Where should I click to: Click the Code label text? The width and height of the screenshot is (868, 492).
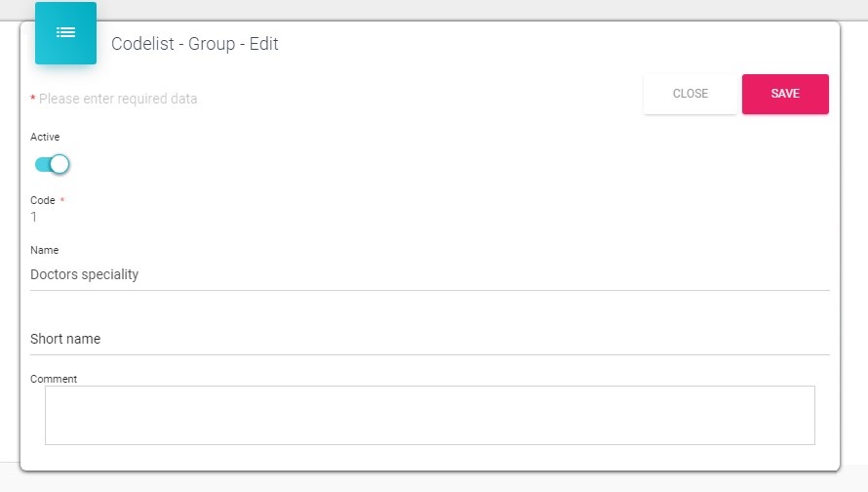click(43, 200)
